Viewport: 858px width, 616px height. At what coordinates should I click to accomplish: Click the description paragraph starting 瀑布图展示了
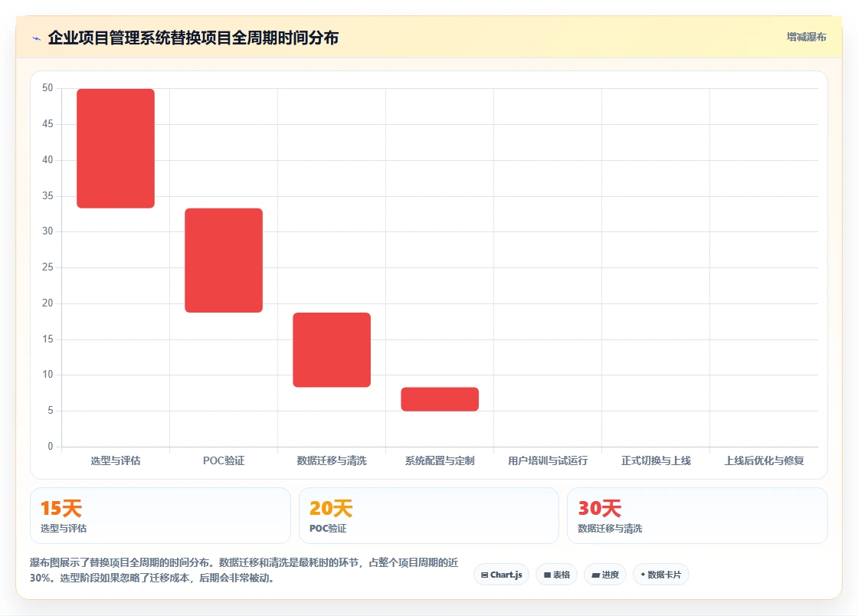(x=244, y=570)
